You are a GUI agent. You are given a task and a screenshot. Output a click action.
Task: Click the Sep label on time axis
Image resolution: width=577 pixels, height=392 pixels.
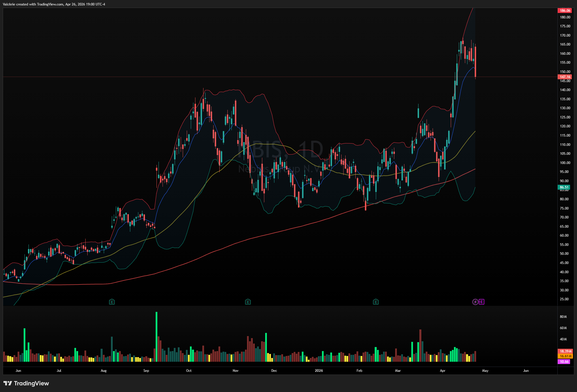point(146,371)
